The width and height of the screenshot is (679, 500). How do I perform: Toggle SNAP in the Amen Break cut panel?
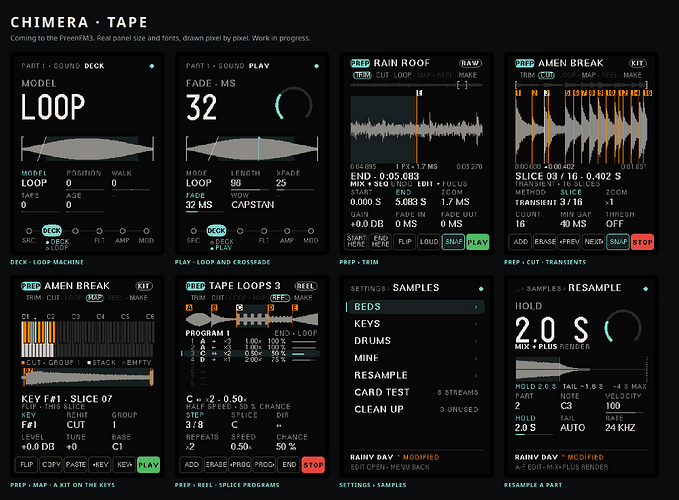click(x=618, y=242)
